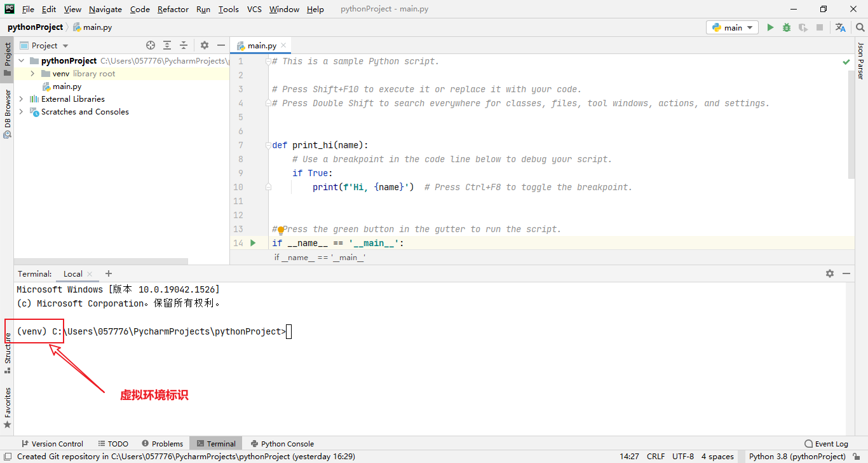
Task: Expand Scratches and Consoles node
Action: coord(21,112)
